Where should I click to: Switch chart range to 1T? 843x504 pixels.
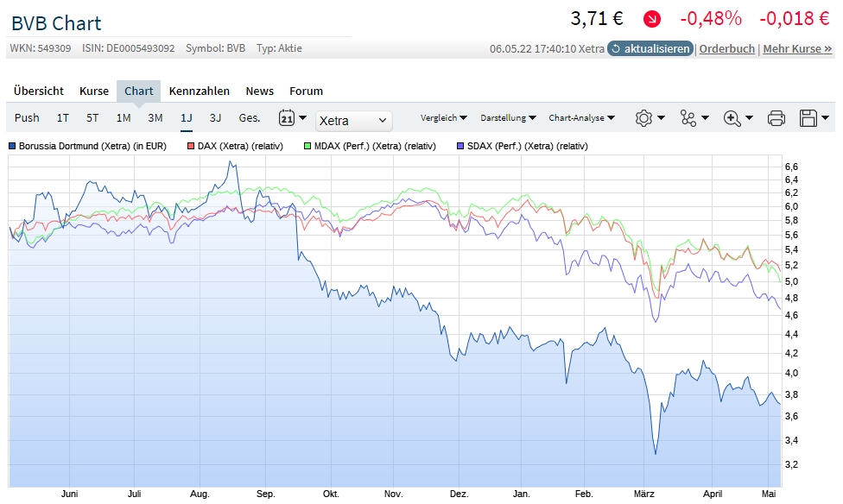click(63, 118)
